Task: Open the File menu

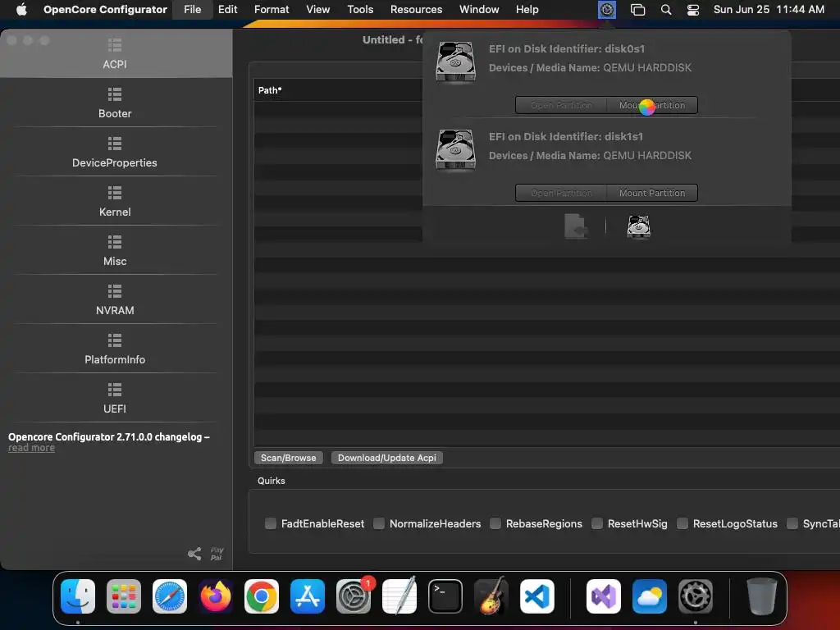Action: click(x=192, y=10)
